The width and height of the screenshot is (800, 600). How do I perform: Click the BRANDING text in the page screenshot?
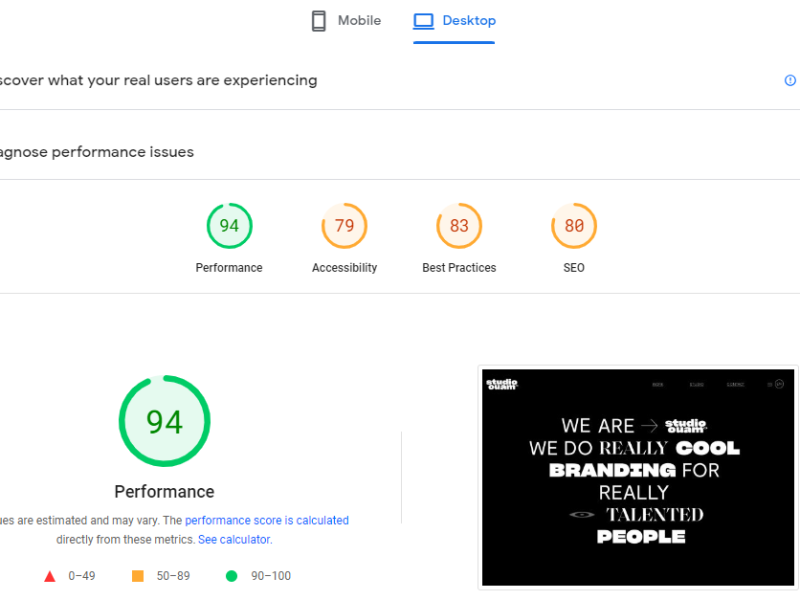612,470
